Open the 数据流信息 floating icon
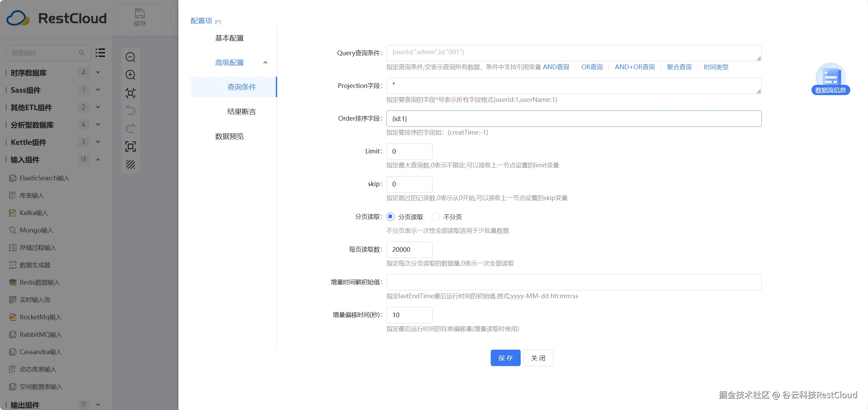This screenshot has height=410, width=868. point(831,79)
